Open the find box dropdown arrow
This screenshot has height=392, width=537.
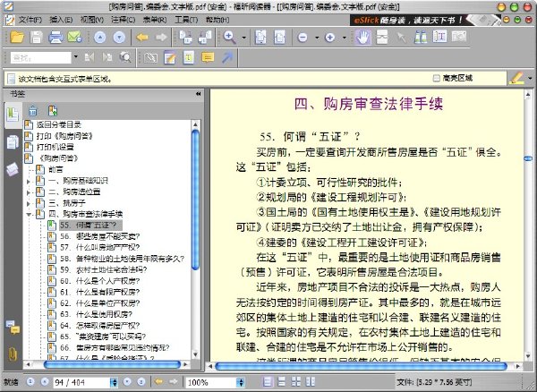76,57
